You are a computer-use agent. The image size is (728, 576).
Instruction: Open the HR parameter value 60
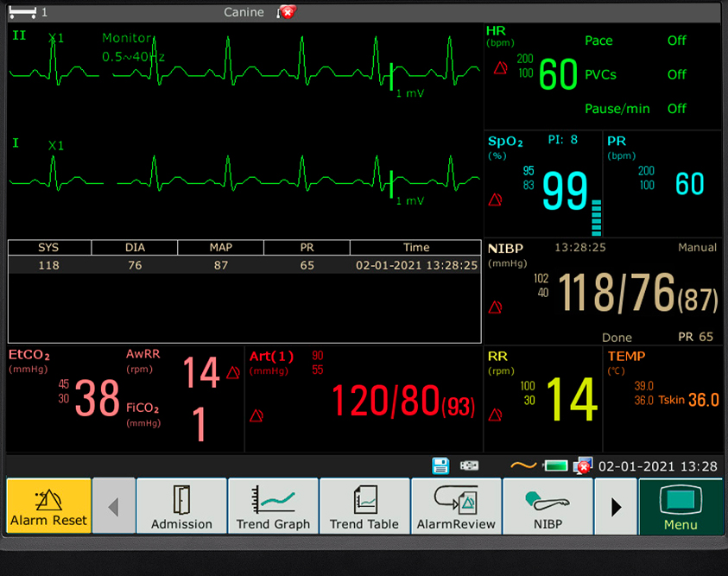click(558, 75)
